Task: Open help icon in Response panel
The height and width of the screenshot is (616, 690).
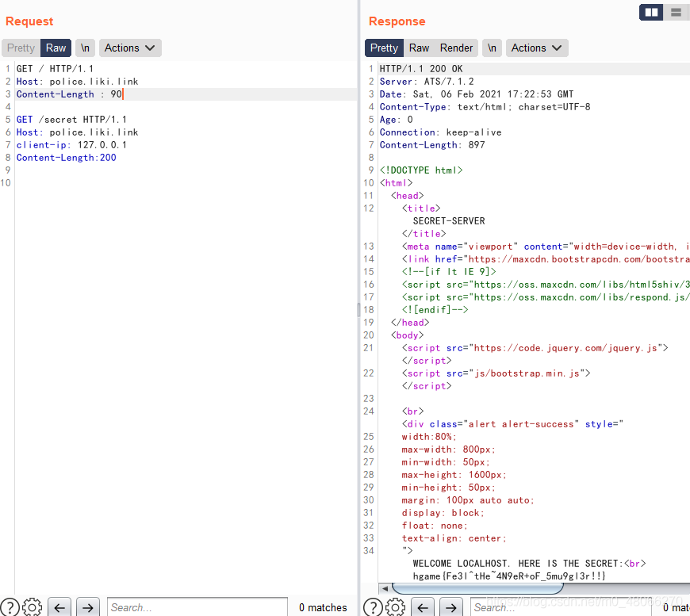Action: tap(373, 607)
